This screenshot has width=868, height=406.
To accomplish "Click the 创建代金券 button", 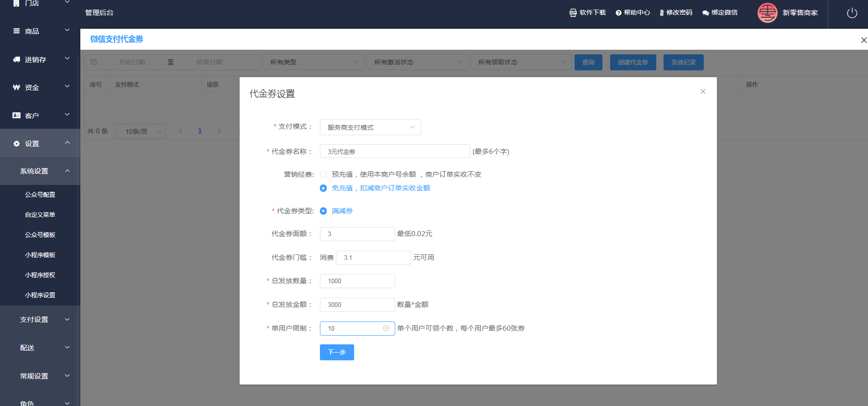I will click(633, 62).
